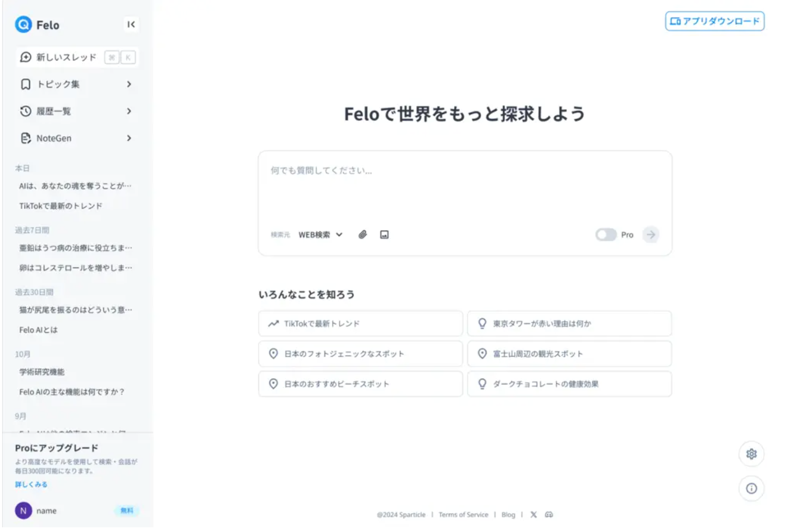The width and height of the screenshot is (788, 532).
Task: Open 詳しくみる under Proにアップグレード
Action: pyautogui.click(x=30, y=484)
